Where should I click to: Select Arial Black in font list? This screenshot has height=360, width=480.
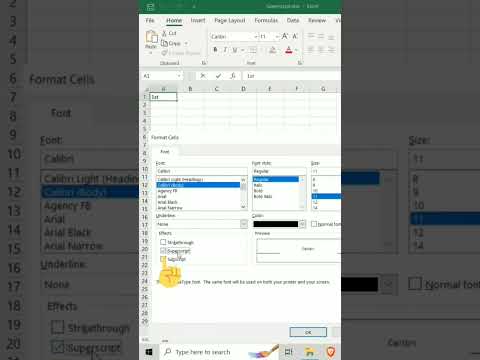coord(198,202)
